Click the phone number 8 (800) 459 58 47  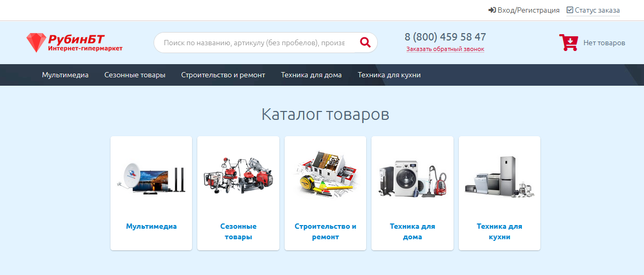pyautogui.click(x=445, y=37)
